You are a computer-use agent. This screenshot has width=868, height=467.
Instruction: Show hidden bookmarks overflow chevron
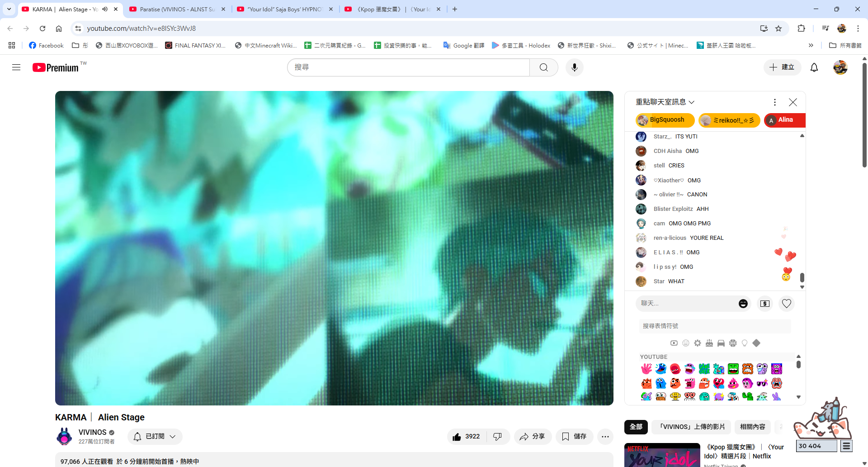[x=811, y=45]
